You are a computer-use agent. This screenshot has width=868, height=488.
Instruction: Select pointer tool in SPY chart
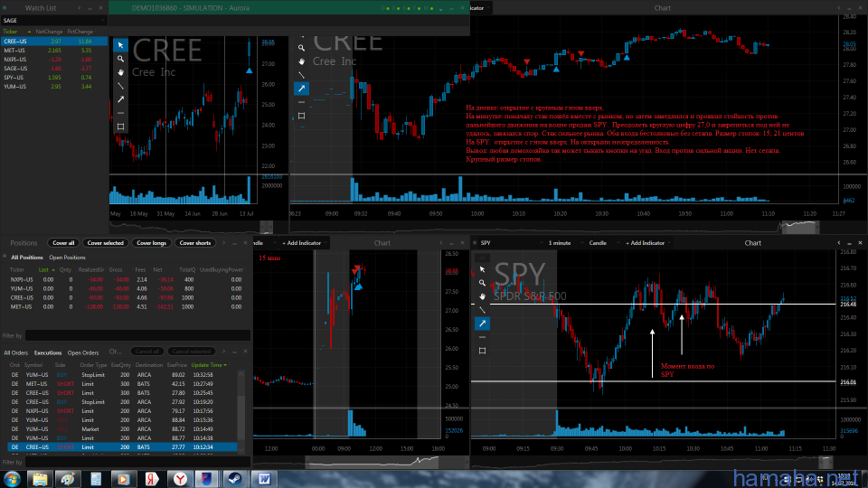[482, 269]
